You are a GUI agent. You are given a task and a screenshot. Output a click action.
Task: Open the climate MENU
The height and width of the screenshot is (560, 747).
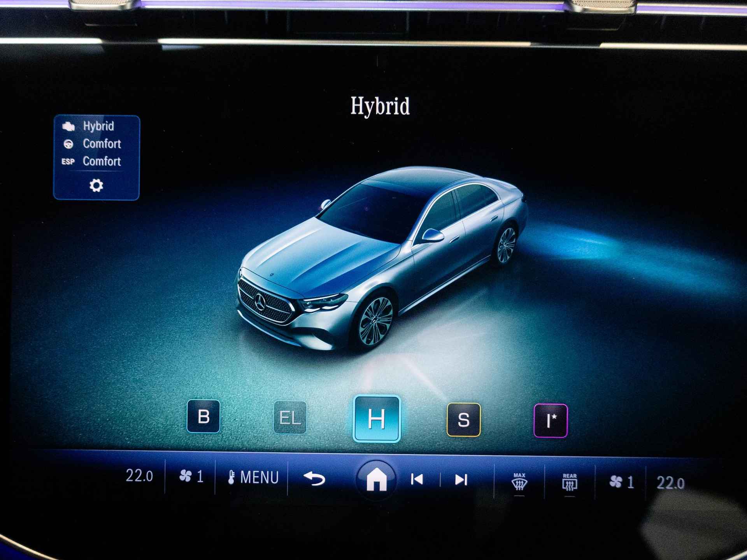click(x=253, y=477)
